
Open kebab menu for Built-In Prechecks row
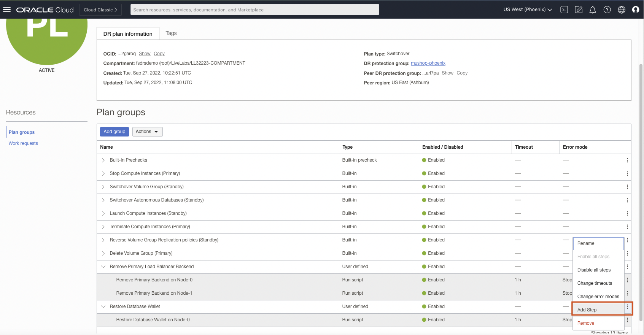coord(627,160)
